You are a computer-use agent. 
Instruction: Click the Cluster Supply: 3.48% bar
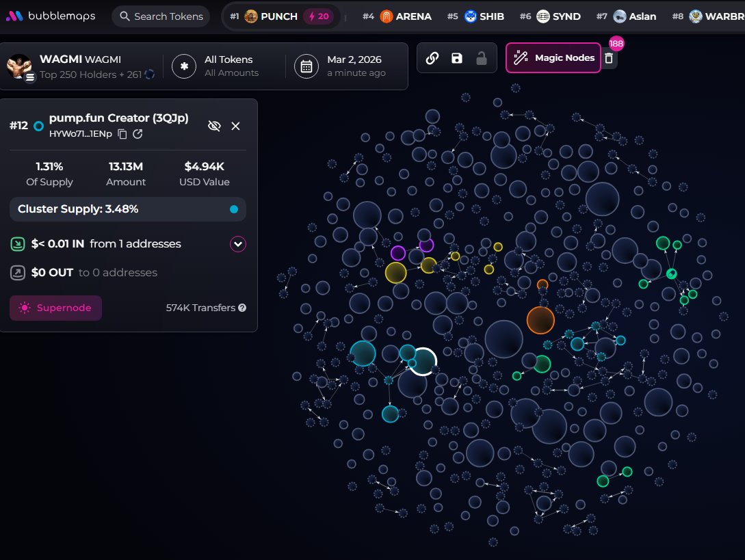point(128,209)
